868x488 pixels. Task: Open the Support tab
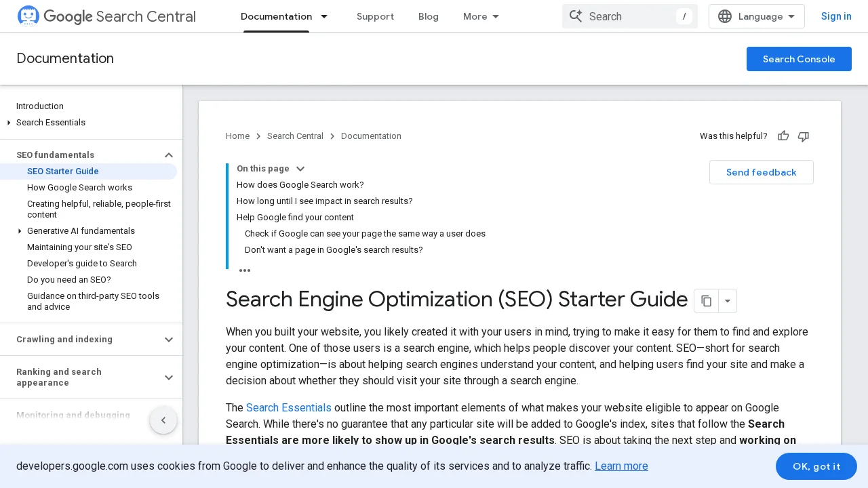pos(375,16)
